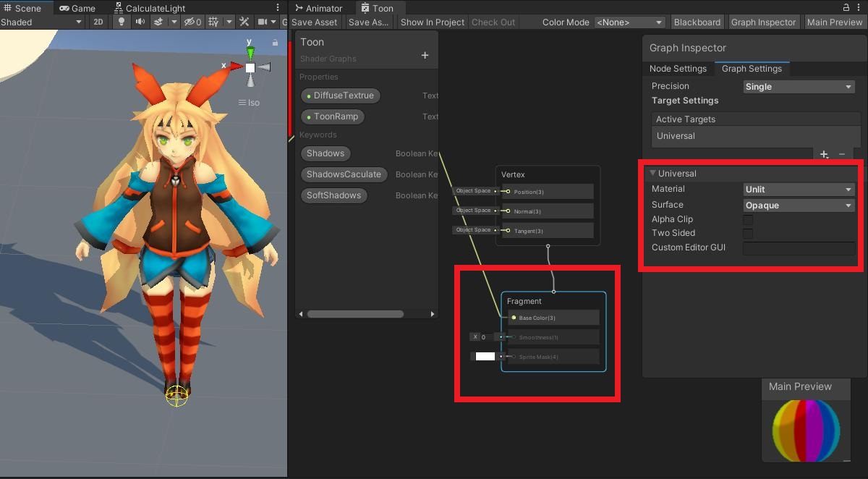Select the Universal active target row
The image size is (868, 479).
(755, 136)
